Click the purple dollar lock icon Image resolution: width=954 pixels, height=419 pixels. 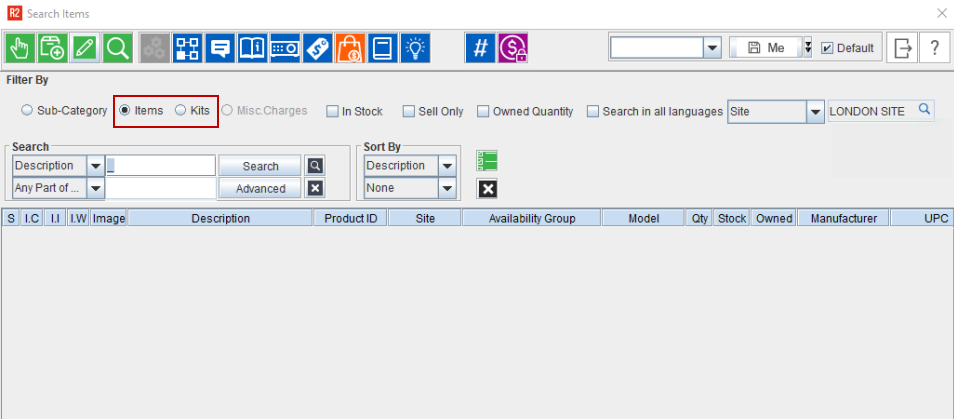tap(513, 48)
